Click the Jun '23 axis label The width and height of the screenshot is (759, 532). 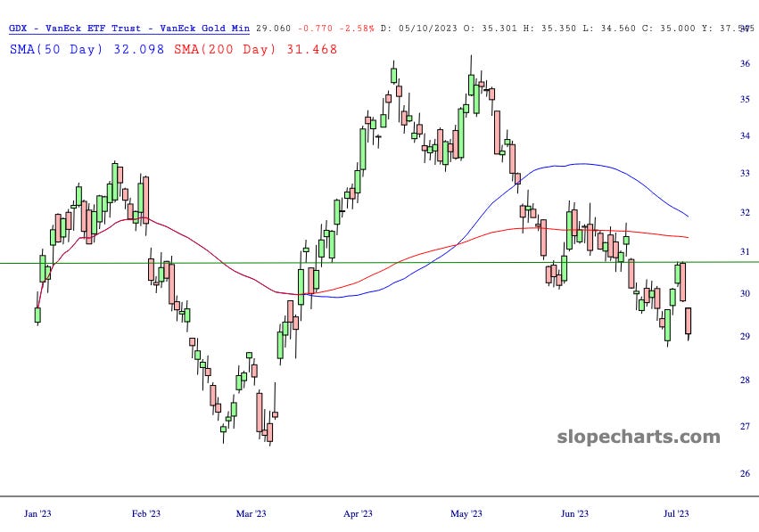pos(574,513)
